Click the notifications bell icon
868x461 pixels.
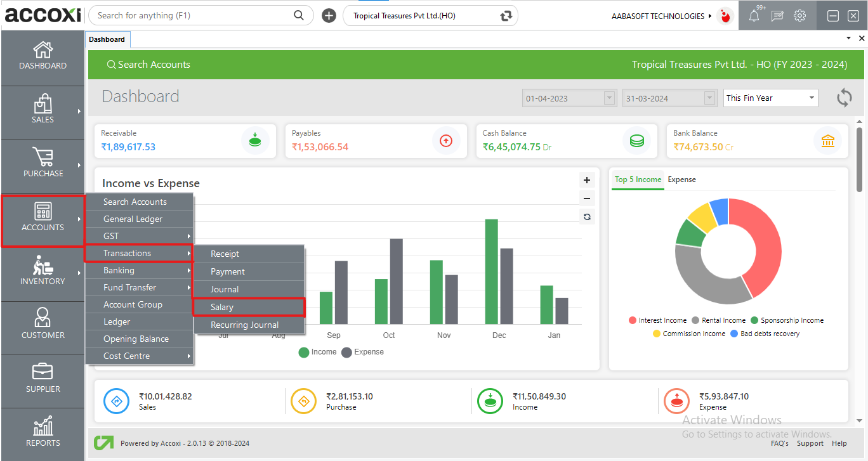pos(754,16)
